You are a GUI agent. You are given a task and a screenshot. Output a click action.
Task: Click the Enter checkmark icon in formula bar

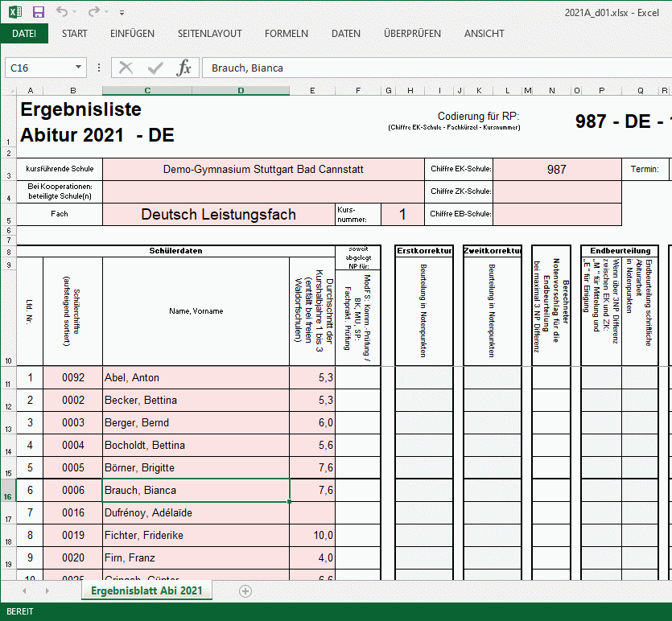tap(155, 68)
